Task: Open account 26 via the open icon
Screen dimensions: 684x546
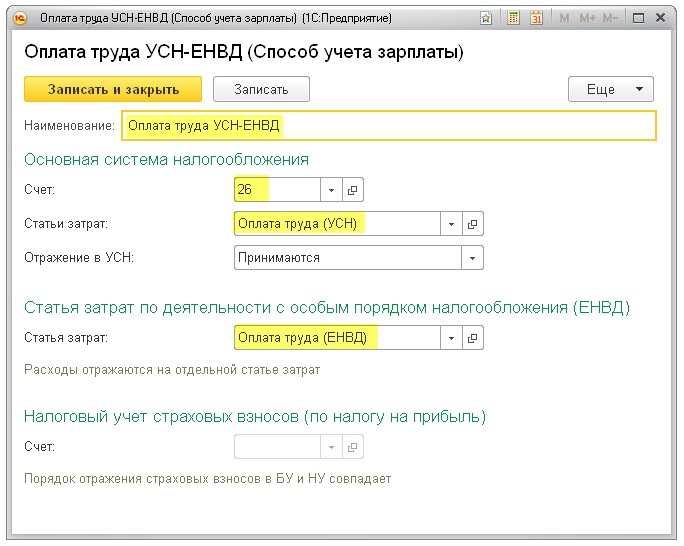Action: 352,190
